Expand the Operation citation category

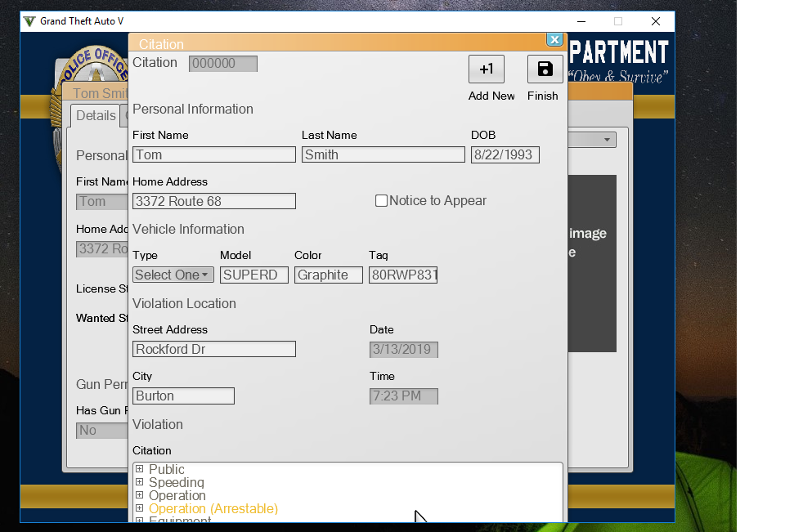[140, 495]
